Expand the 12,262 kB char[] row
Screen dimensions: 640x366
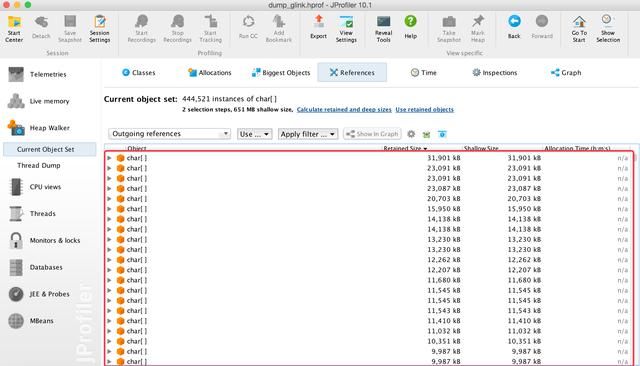click(x=109, y=260)
